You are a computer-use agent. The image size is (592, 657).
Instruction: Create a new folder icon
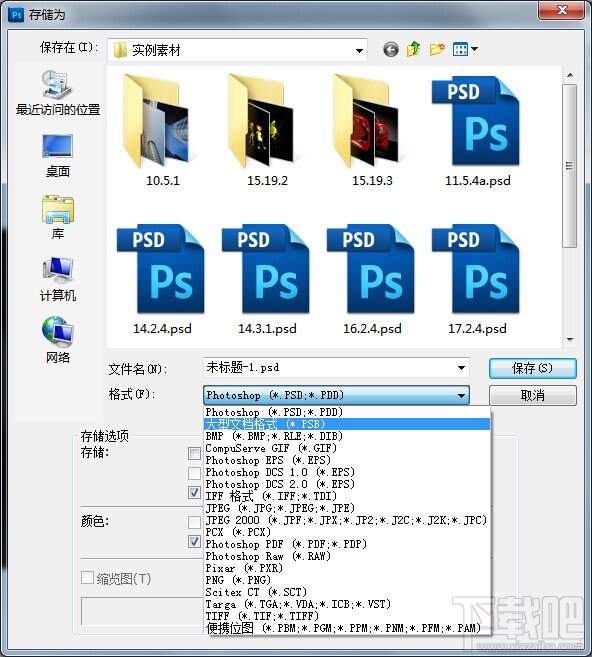coord(437,49)
